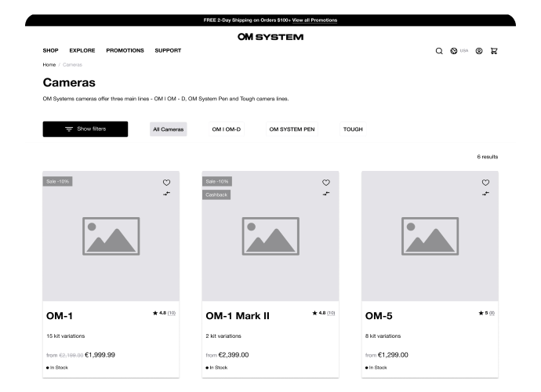Click the Sale -10% badge on OM-1

click(57, 182)
